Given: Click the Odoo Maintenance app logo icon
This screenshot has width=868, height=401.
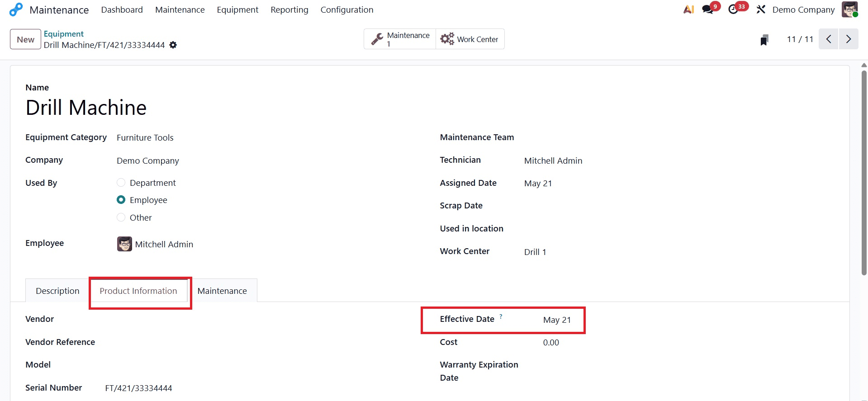Looking at the screenshot, I should 16,9.
